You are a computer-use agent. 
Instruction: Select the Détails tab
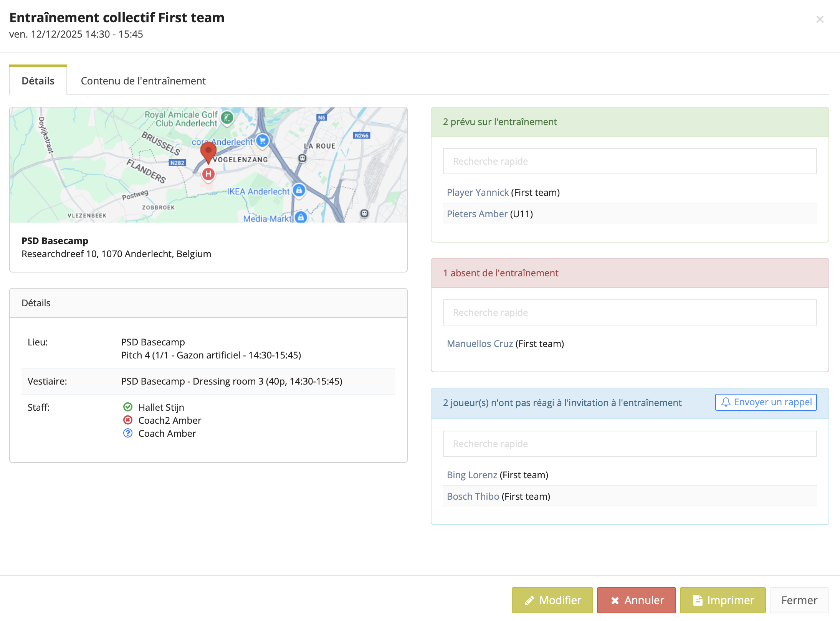(38, 81)
